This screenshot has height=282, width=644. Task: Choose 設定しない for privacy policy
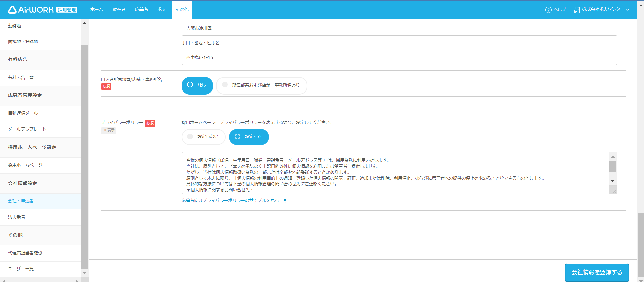pyautogui.click(x=203, y=137)
